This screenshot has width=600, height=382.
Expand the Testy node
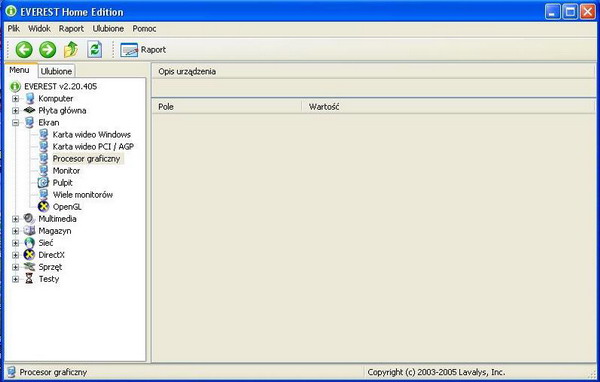(x=15, y=279)
